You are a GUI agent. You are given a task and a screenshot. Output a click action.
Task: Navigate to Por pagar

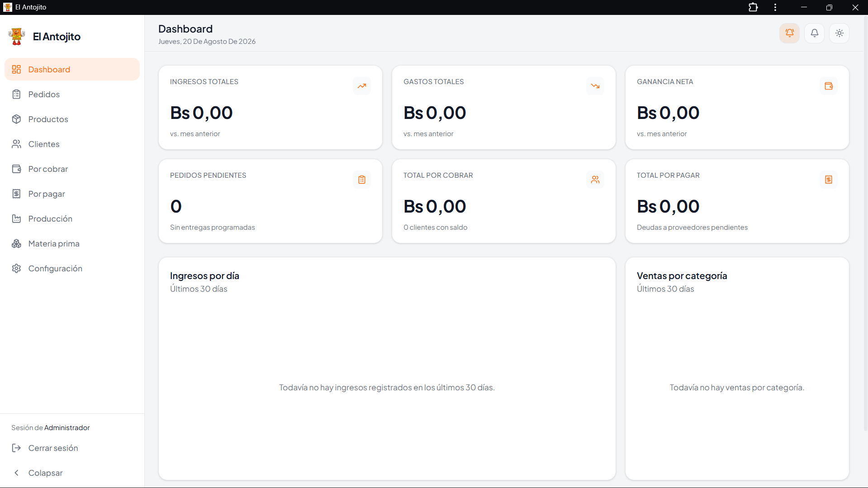(72, 194)
